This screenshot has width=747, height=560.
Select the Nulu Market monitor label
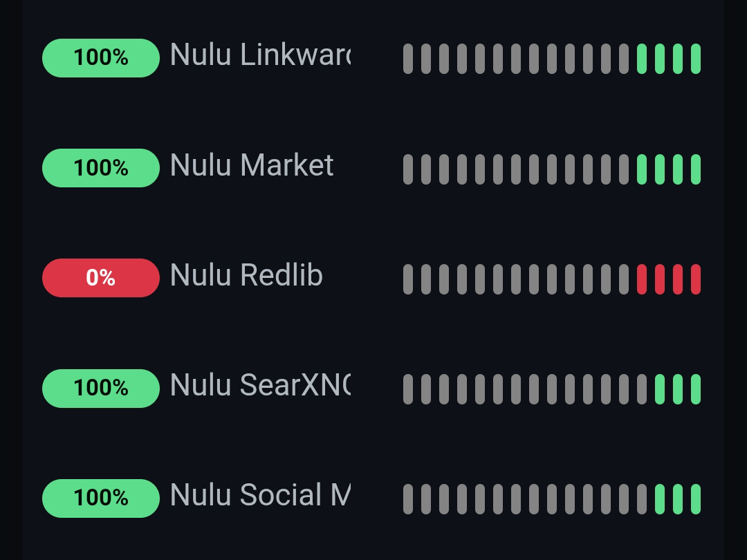pyautogui.click(x=252, y=166)
